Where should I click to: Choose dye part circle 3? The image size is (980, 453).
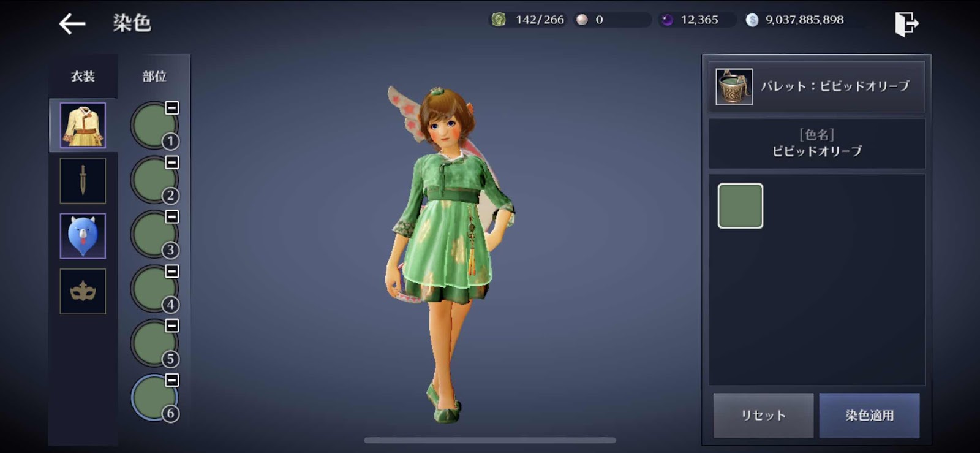[x=153, y=235]
